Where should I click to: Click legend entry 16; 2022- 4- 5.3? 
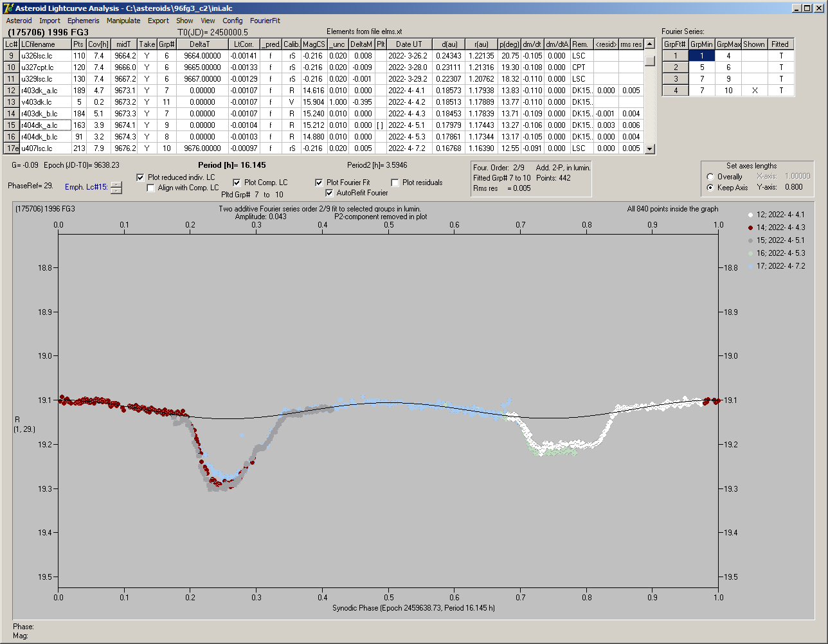click(x=777, y=253)
